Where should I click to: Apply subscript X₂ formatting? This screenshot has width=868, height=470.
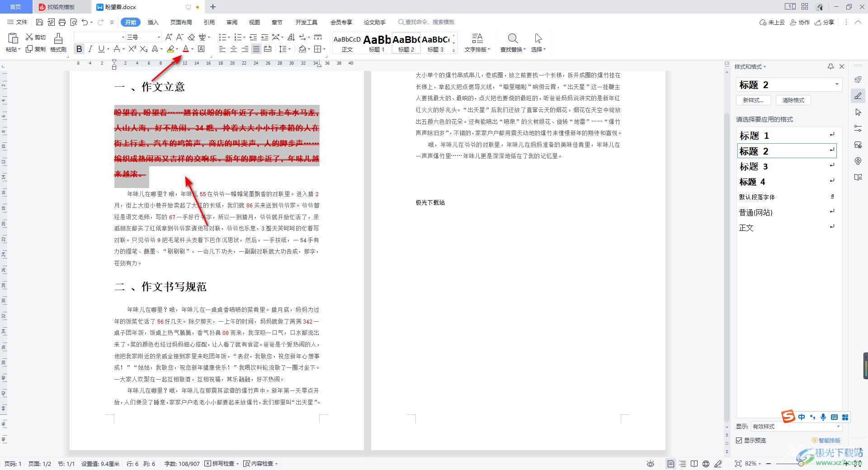click(x=144, y=49)
